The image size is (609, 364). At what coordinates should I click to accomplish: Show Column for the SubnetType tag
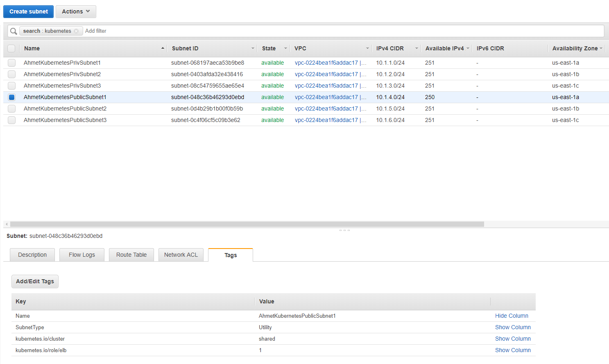click(513, 327)
